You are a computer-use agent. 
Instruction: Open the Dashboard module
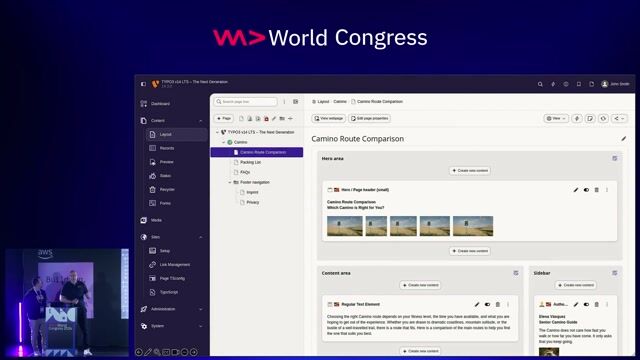pos(160,104)
